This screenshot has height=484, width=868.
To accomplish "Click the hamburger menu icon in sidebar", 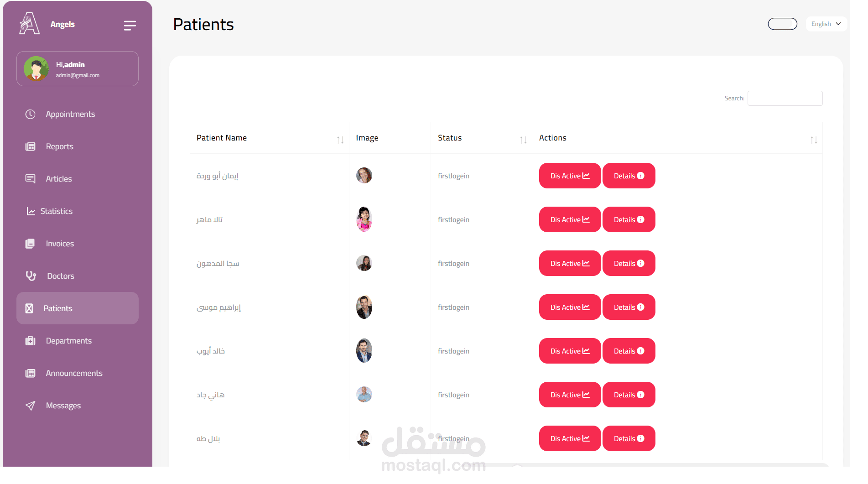I will [x=130, y=26].
